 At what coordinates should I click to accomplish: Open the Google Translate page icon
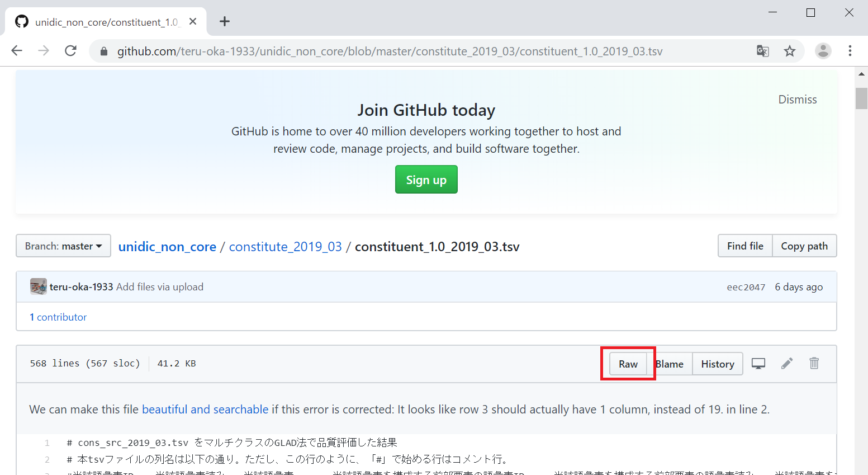point(763,51)
